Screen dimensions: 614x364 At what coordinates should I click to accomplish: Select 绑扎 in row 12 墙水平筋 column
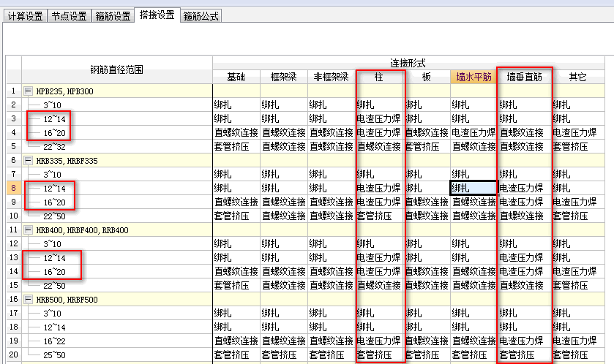coord(473,243)
